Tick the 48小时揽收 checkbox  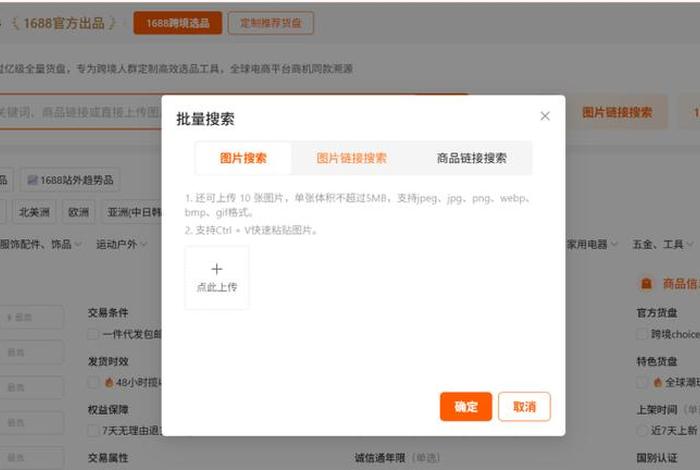(93, 383)
